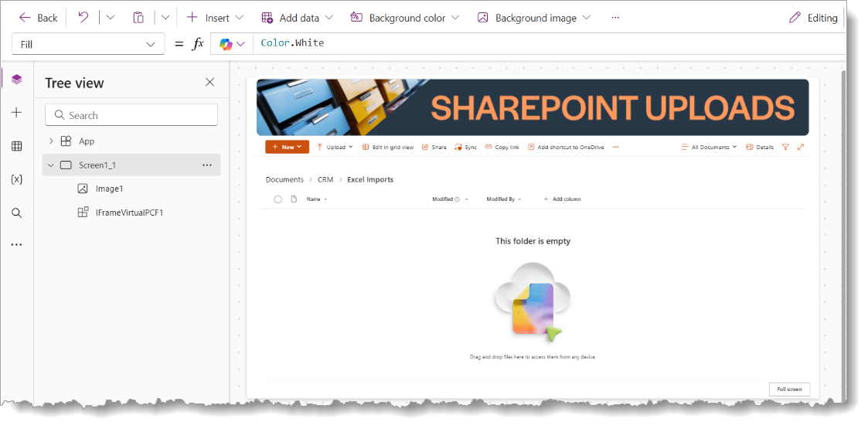Open the Upload dropdown

[x=335, y=147]
